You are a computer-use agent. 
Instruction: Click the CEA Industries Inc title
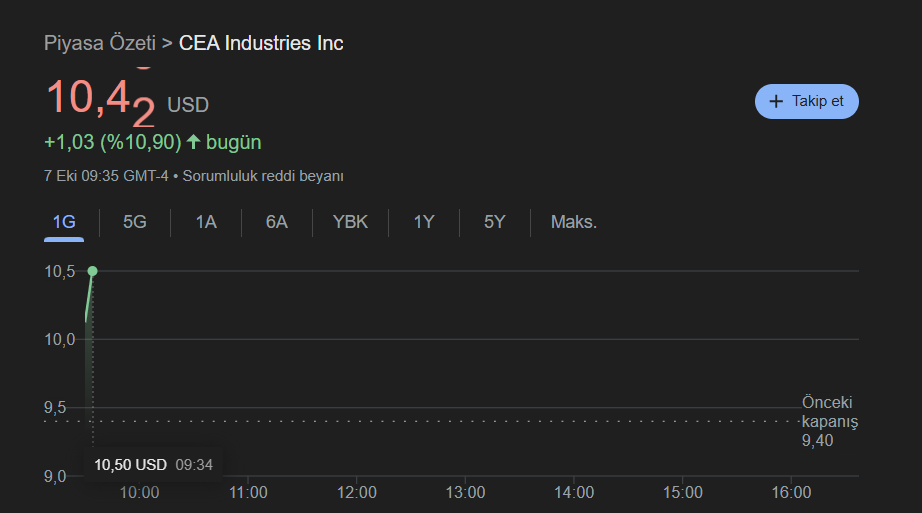(x=261, y=43)
